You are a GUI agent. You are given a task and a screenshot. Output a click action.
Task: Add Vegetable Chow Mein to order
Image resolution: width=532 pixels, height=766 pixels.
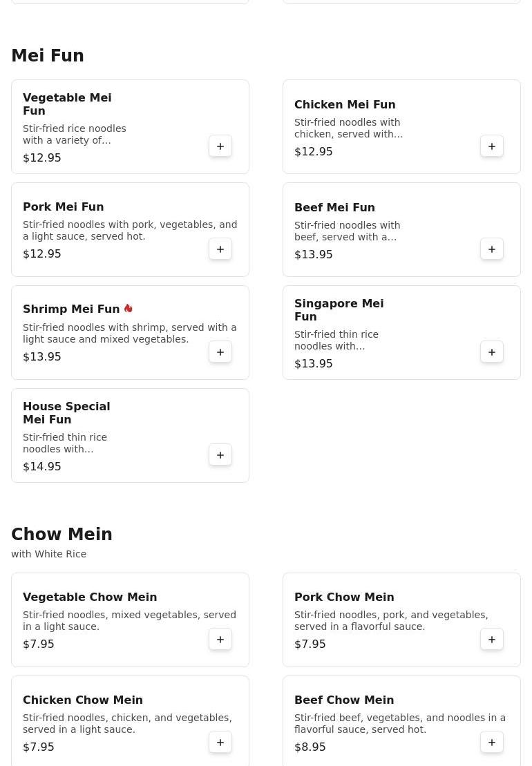coord(220,640)
